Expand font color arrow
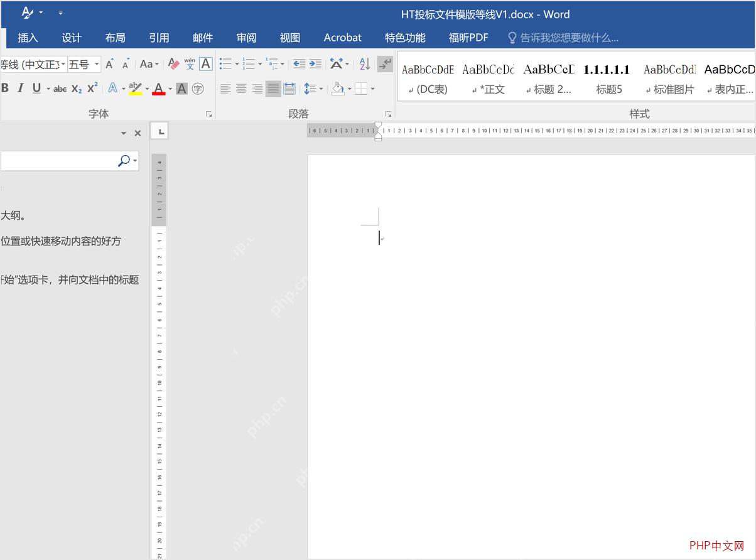 (170, 89)
